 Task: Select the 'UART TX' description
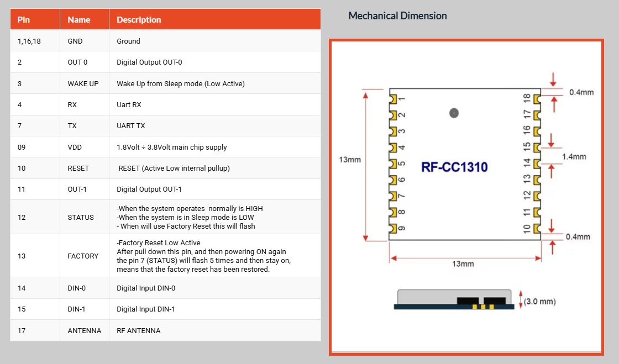click(x=130, y=126)
